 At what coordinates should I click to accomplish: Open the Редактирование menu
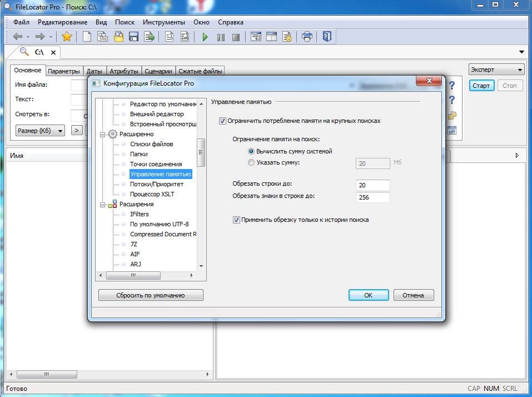click(x=62, y=22)
